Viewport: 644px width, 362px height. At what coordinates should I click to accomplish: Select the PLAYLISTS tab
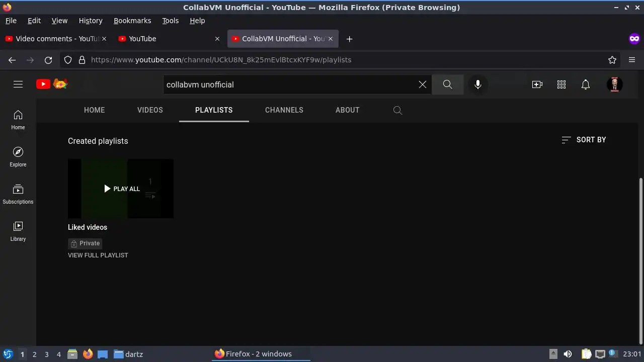(x=214, y=110)
